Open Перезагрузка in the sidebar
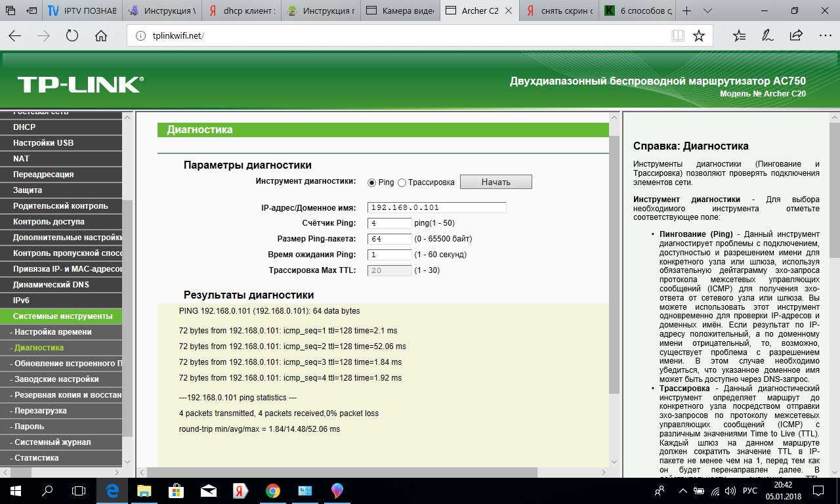 (x=40, y=411)
